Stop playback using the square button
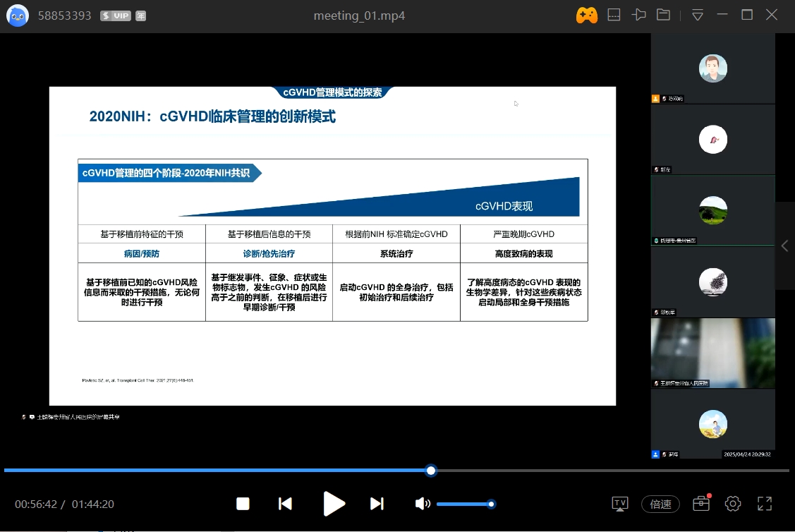 point(243,504)
